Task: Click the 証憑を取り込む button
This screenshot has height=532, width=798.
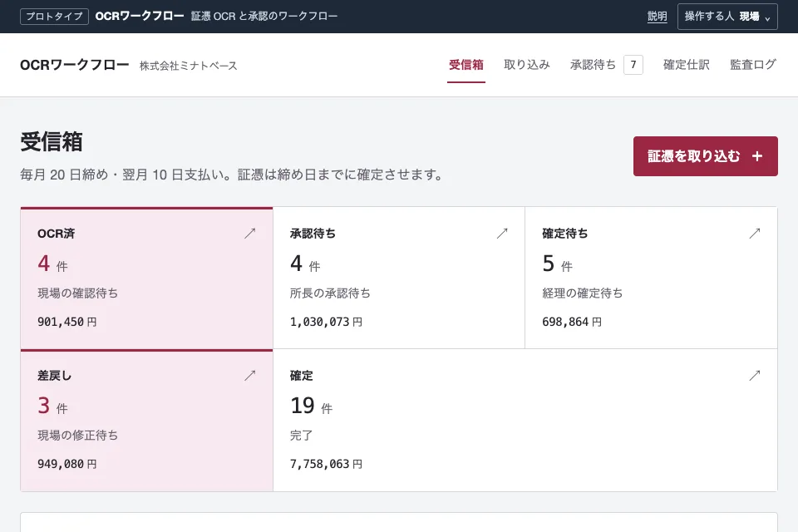Action: pyautogui.click(x=706, y=156)
